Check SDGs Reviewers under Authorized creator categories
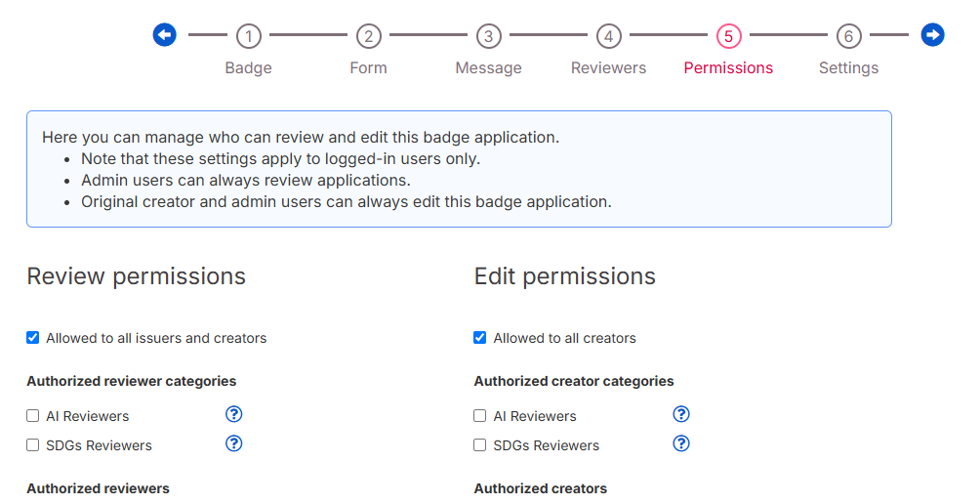The height and width of the screenshot is (504, 980). 479,445
